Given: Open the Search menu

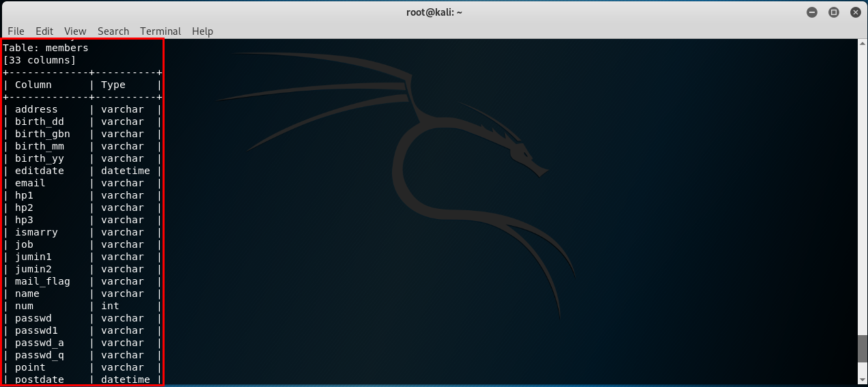Looking at the screenshot, I should pyautogui.click(x=113, y=31).
